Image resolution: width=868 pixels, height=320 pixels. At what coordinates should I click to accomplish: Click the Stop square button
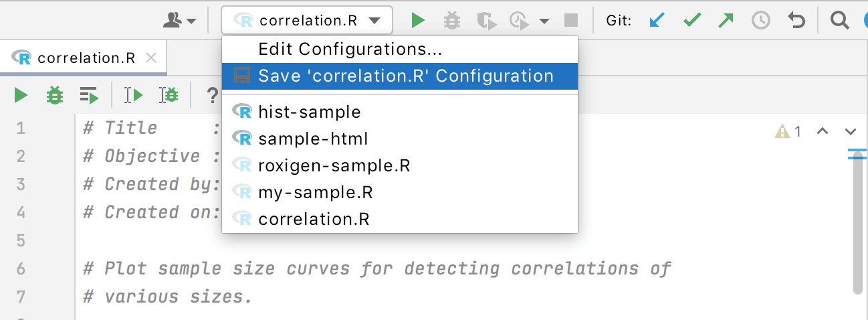(570, 21)
